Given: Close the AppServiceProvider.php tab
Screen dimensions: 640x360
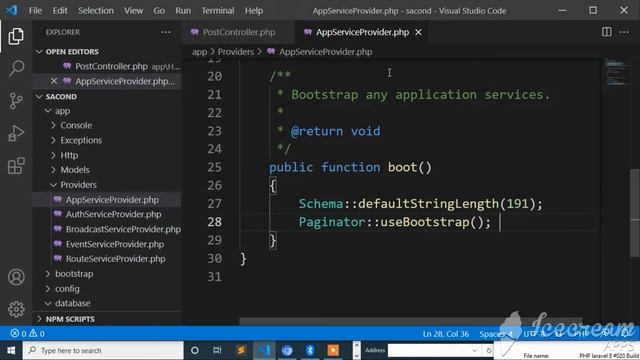Looking at the screenshot, I should (x=418, y=32).
